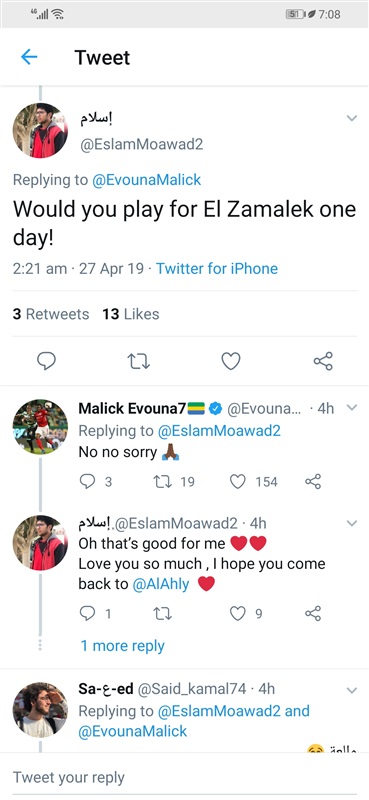
Task: Share the "Love you so much" reply
Action: pos(313,613)
